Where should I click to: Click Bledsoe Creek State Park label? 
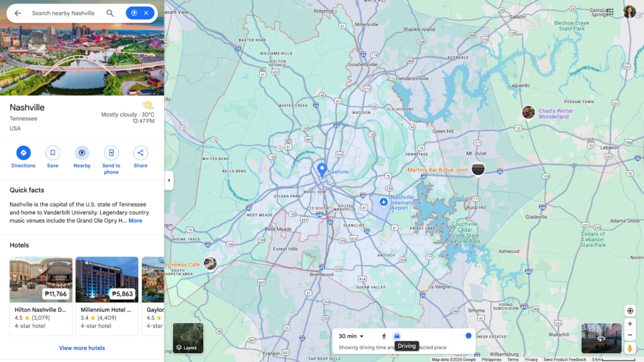point(571,26)
